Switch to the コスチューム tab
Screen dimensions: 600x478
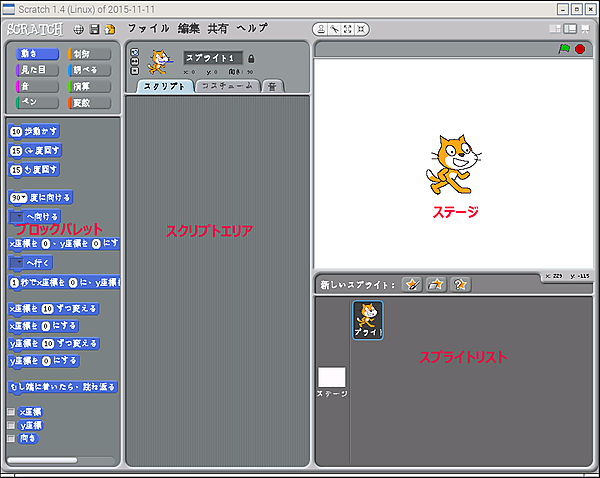[227, 86]
